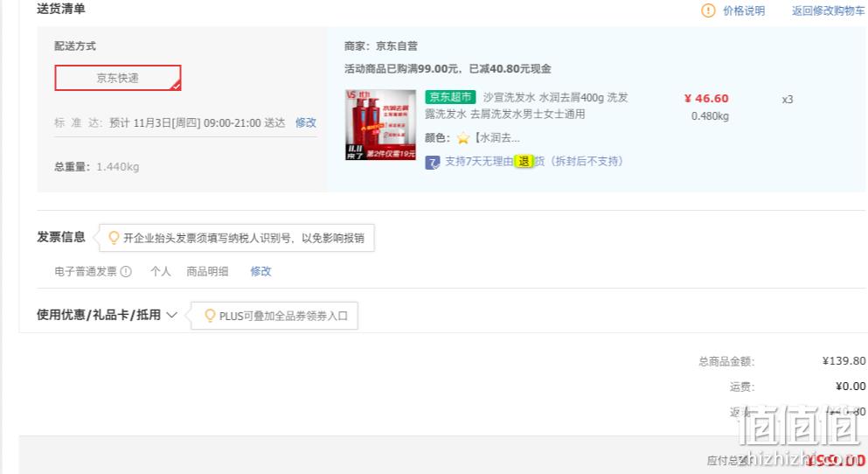The width and height of the screenshot is (868, 474).
Task: Click the 发票信息 heading
Action: coord(61,237)
